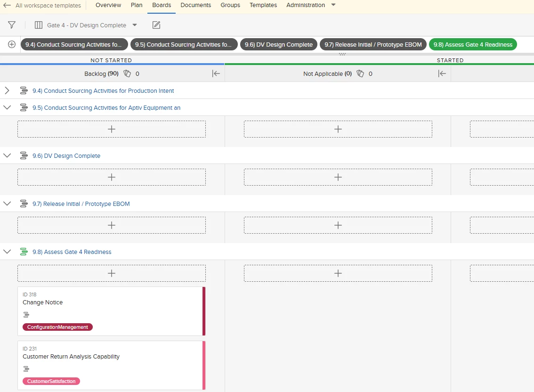Click the work item icon beside 9.4) swimlane title
Image resolution: width=534 pixels, height=392 pixels.
click(24, 90)
